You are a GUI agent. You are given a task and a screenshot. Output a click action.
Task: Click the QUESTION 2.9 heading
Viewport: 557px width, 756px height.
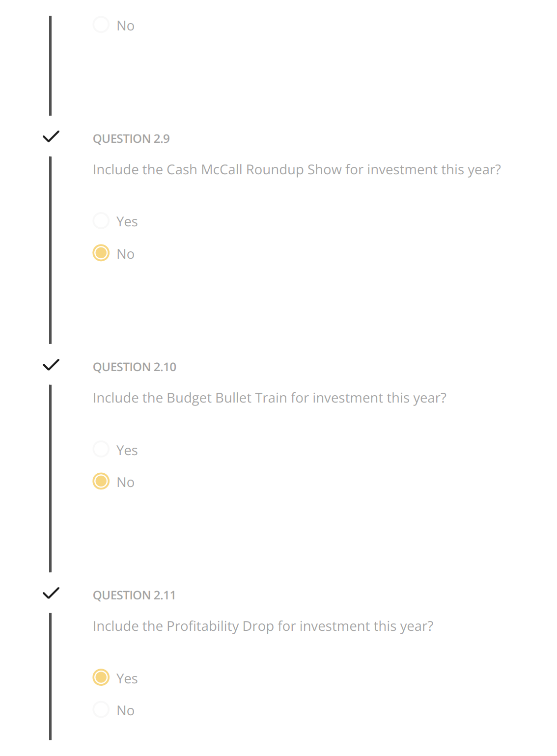click(x=131, y=139)
